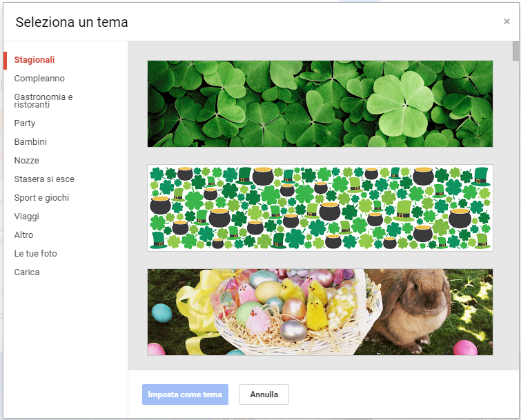Open the Nozze category
The width and height of the screenshot is (521, 420).
click(27, 161)
